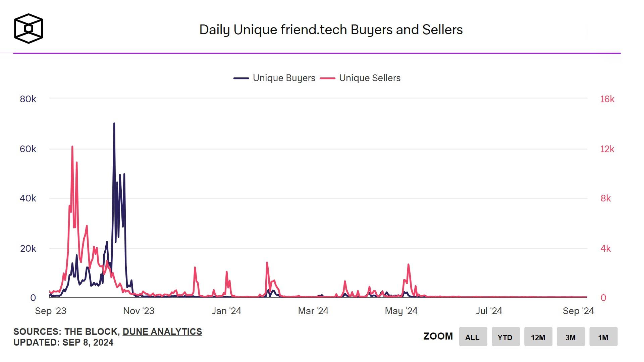This screenshot has width=644, height=362.
Task: Click the Unique Sellers peak in September
Action: [72, 146]
